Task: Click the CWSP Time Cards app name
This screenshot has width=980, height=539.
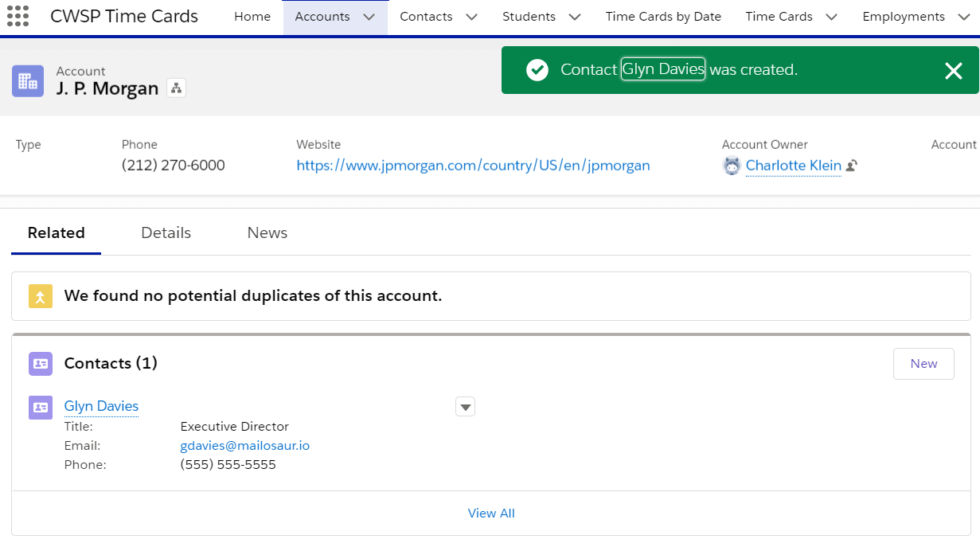Action: click(x=124, y=17)
